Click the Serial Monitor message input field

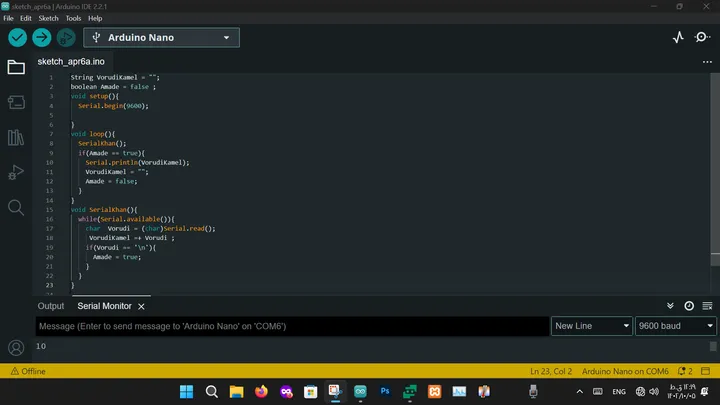(x=292, y=326)
